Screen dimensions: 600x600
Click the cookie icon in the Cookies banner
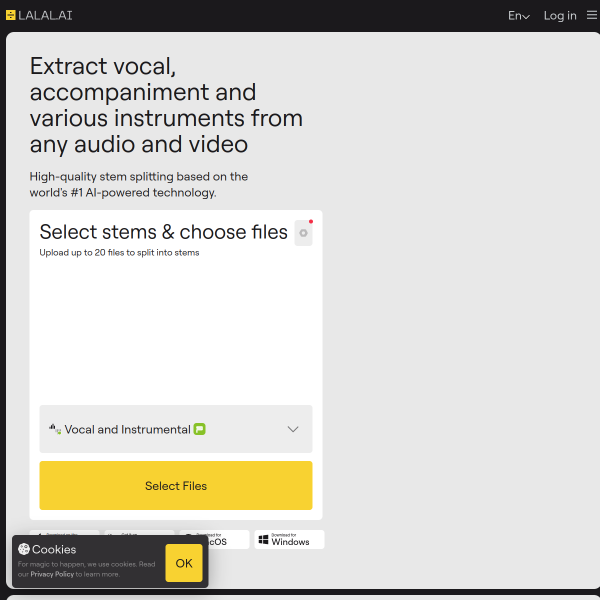[x=24, y=549]
